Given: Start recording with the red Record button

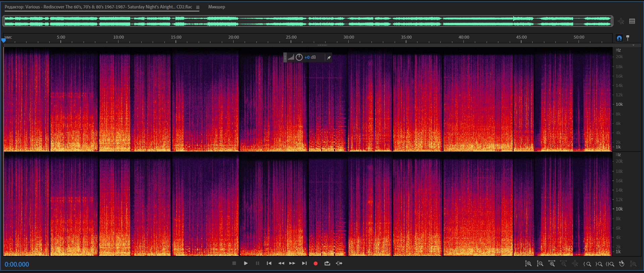Looking at the screenshot, I should [315, 264].
